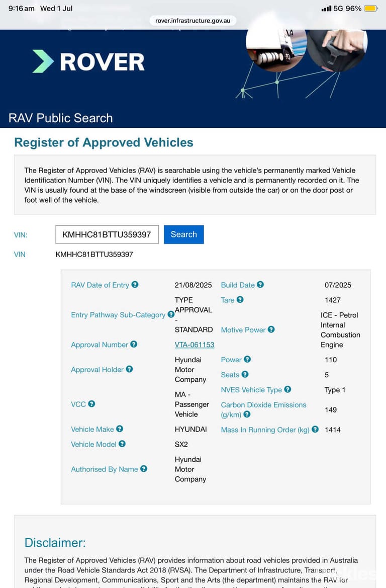
Task: Select the Register of Approved Vehicles heading
Action: click(104, 142)
